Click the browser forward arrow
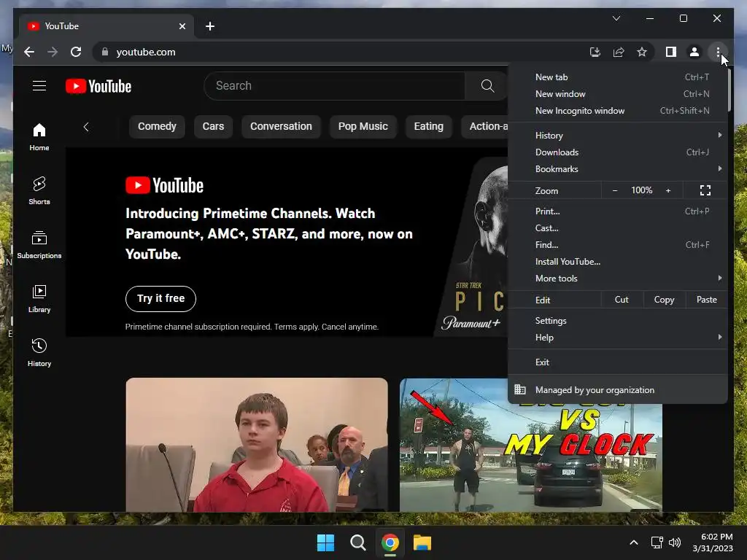 pyautogui.click(x=53, y=52)
